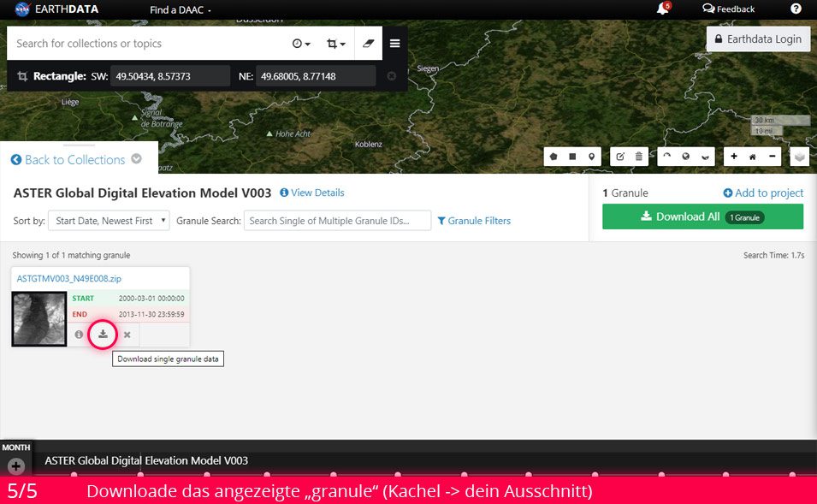
Task: Go Back to Collections
Action: (68, 159)
